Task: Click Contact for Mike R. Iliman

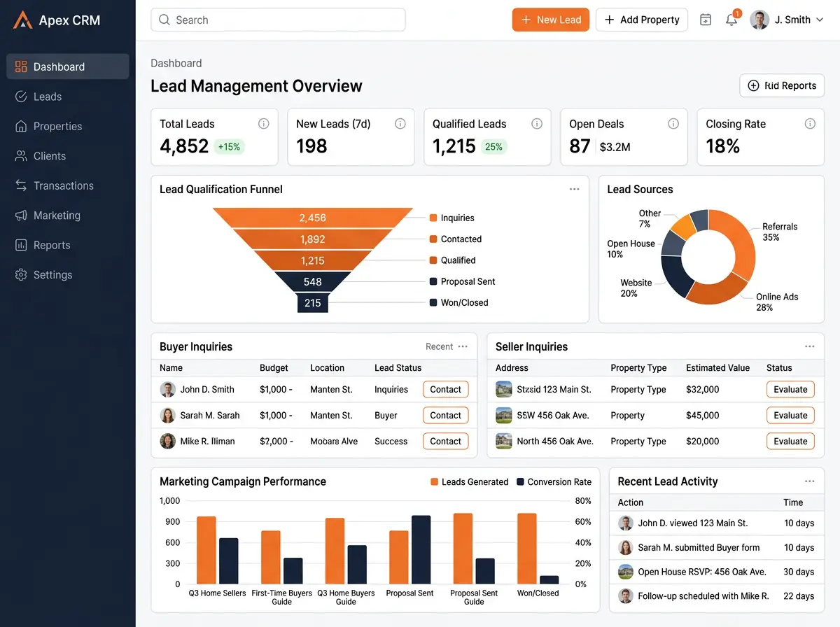Action: 446,442
